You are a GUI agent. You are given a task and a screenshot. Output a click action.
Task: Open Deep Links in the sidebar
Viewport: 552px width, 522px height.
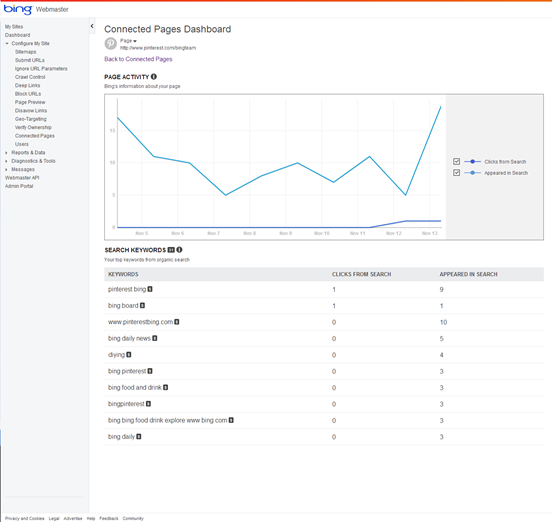pyautogui.click(x=28, y=86)
